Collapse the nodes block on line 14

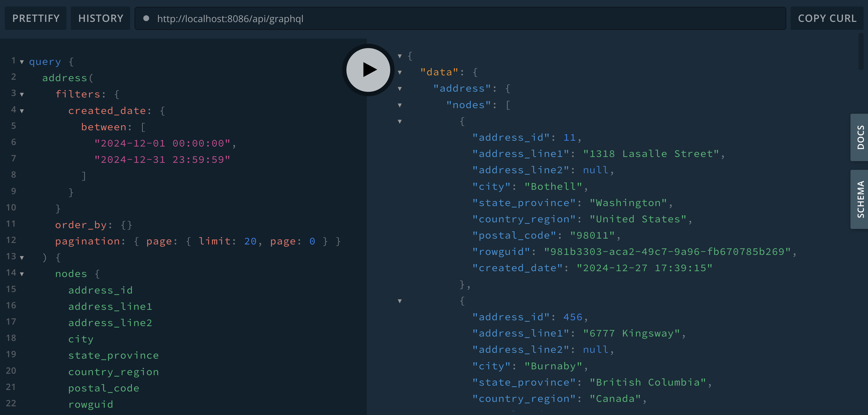pyautogui.click(x=22, y=274)
